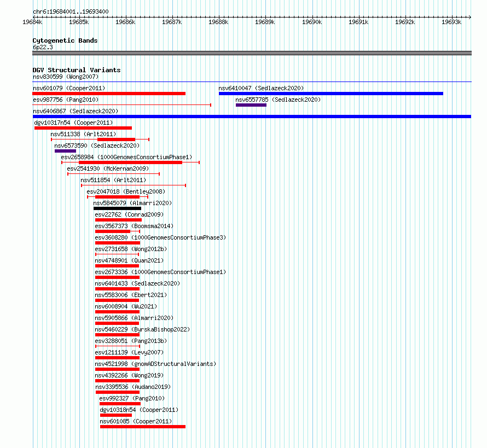This screenshot has height=448, width=487.
Task: Open the esv22762 (Conrad2009) label
Action: 129,214
